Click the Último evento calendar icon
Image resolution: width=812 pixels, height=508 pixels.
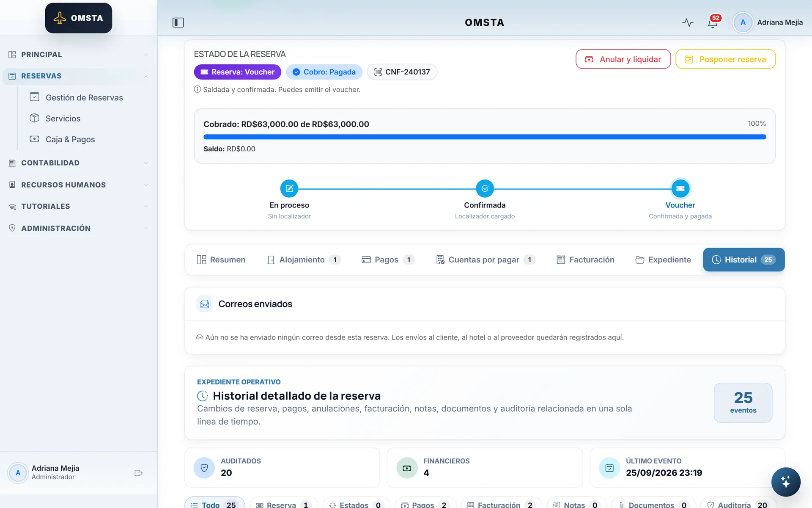click(x=609, y=468)
